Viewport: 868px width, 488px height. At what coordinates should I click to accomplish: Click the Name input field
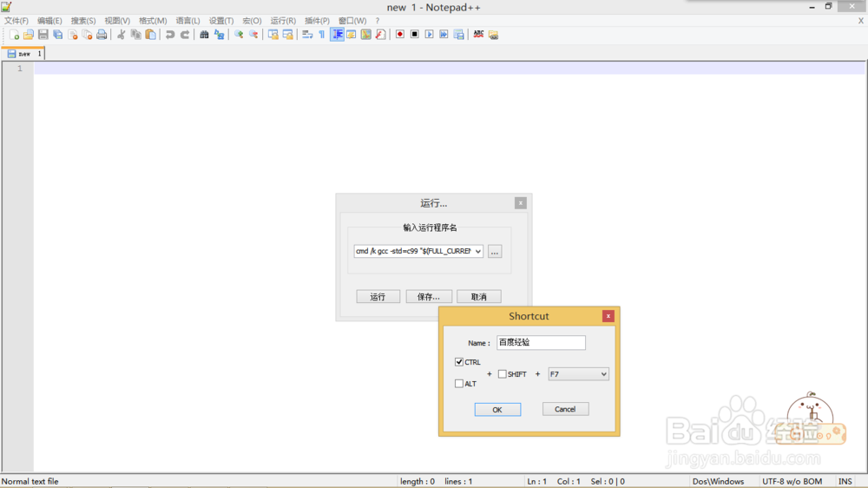[x=541, y=343]
